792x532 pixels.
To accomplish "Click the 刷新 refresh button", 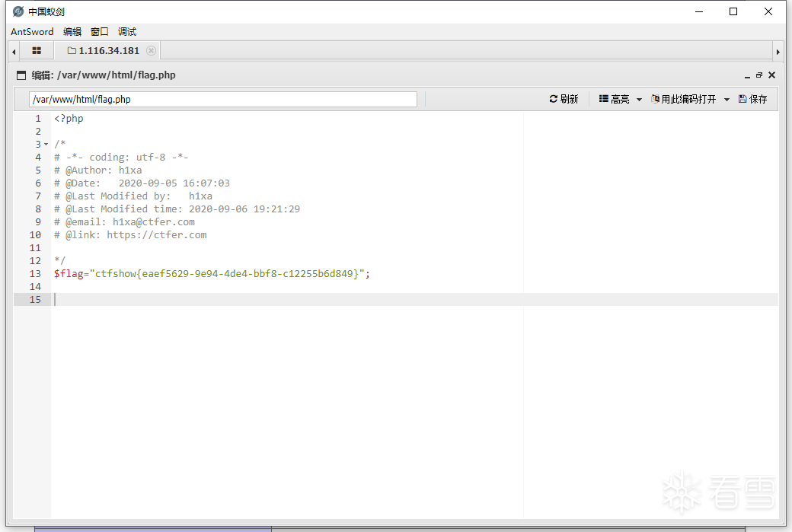I will tap(564, 99).
